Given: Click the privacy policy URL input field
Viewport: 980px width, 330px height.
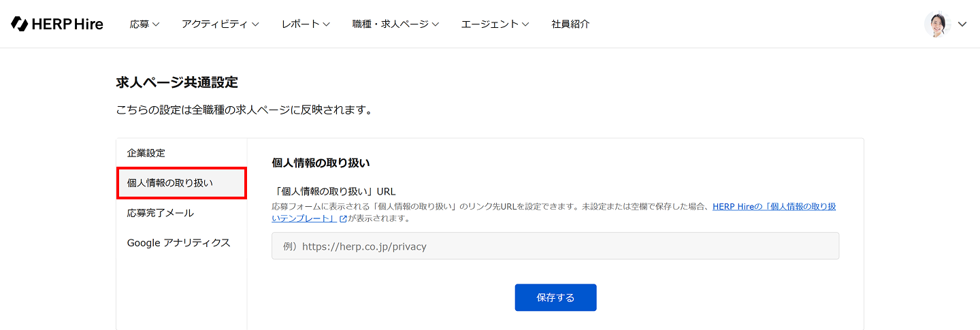Looking at the screenshot, I should click(x=555, y=246).
